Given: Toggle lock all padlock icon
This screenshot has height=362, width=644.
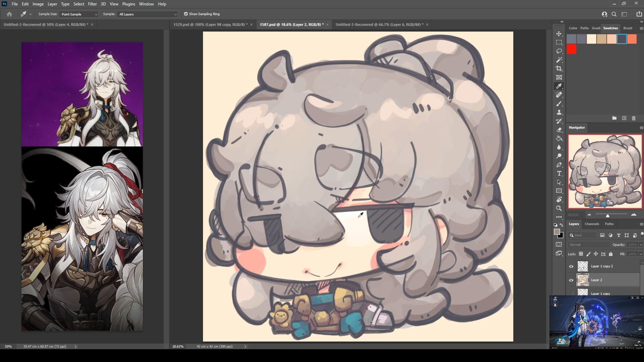Looking at the screenshot, I should click(610, 254).
